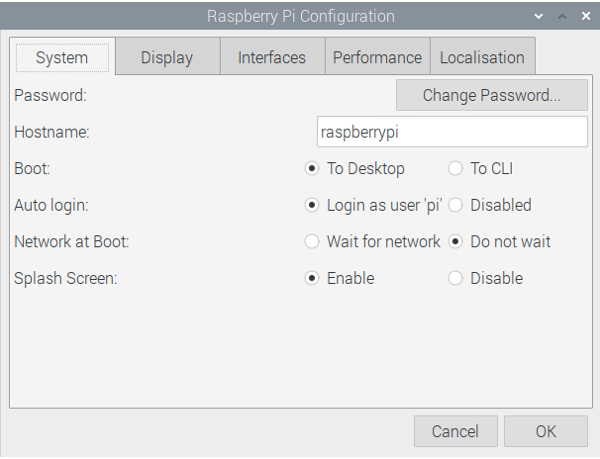Viewport: 600px width, 459px height.
Task: Confirm settings with OK button
Action: [546, 431]
